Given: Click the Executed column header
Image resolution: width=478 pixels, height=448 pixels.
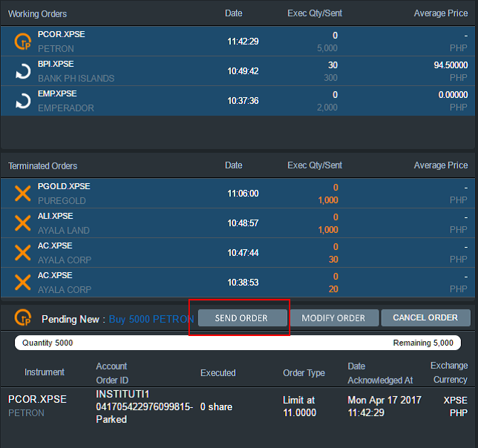Looking at the screenshot, I should click(x=218, y=373).
